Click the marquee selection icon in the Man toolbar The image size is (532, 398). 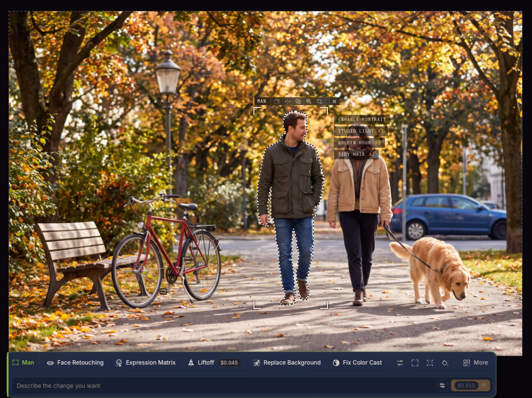pos(277,101)
